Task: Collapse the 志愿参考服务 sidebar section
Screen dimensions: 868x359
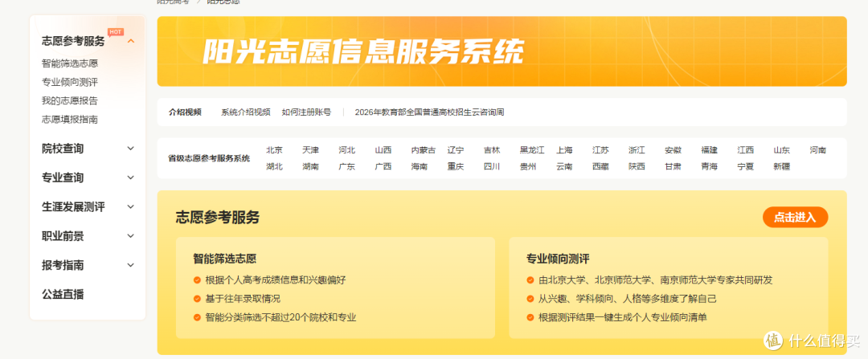Action: tap(131, 41)
